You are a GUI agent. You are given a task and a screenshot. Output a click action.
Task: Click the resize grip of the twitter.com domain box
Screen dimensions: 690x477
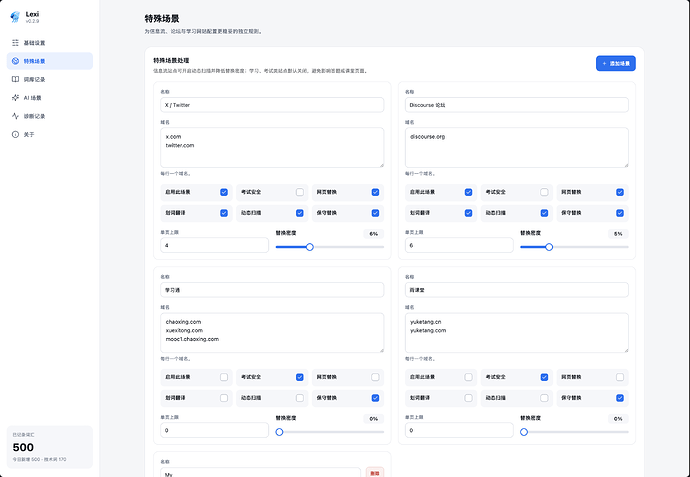381,165
